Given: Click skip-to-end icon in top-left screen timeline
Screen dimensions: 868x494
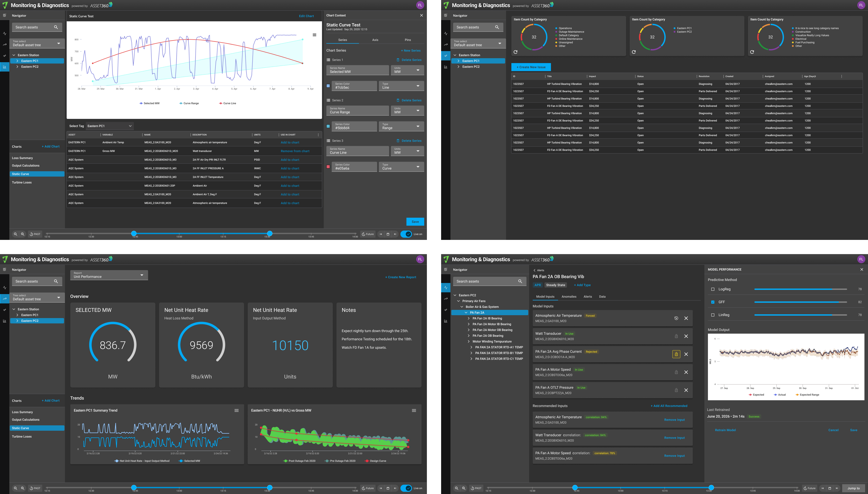Looking at the screenshot, I should (395, 234).
